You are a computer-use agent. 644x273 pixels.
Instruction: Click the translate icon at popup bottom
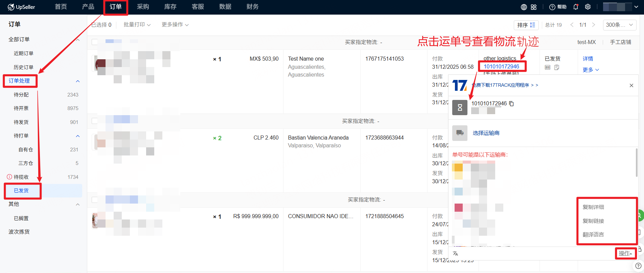click(456, 254)
